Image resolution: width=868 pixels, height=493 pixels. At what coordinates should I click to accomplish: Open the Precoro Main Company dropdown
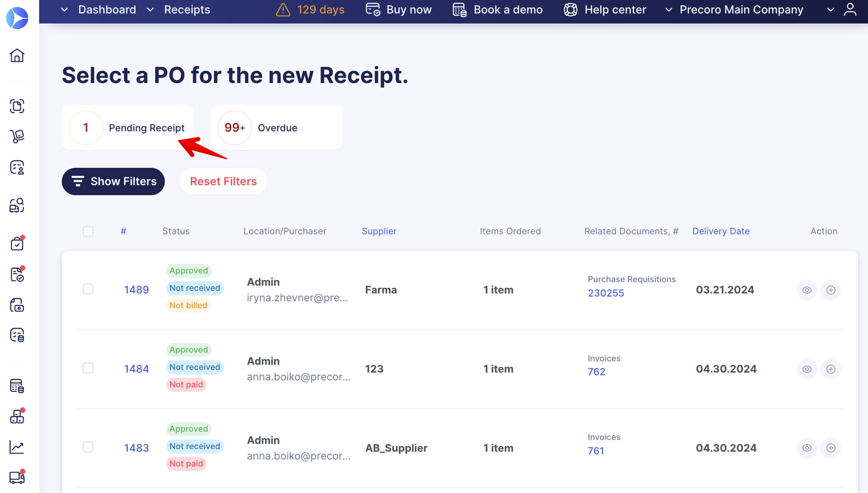(741, 9)
